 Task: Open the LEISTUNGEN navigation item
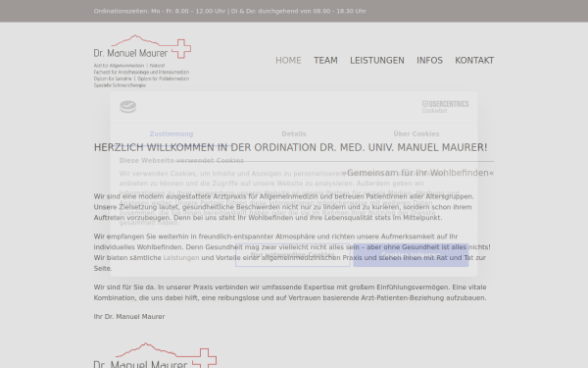tap(377, 61)
